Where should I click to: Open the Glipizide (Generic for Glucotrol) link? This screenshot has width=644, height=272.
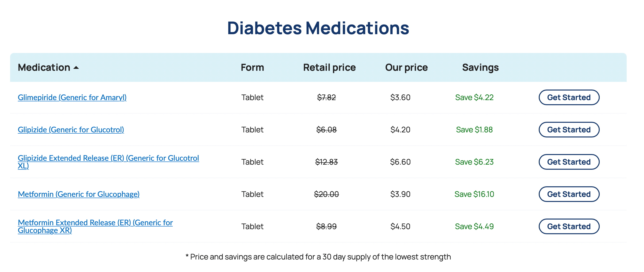[71, 130]
